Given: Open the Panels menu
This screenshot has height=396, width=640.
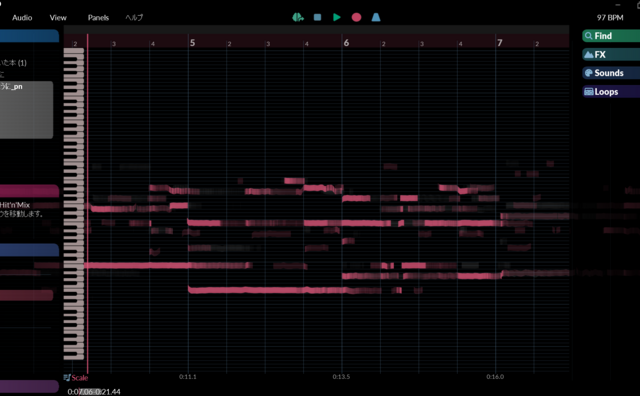Looking at the screenshot, I should coord(98,18).
